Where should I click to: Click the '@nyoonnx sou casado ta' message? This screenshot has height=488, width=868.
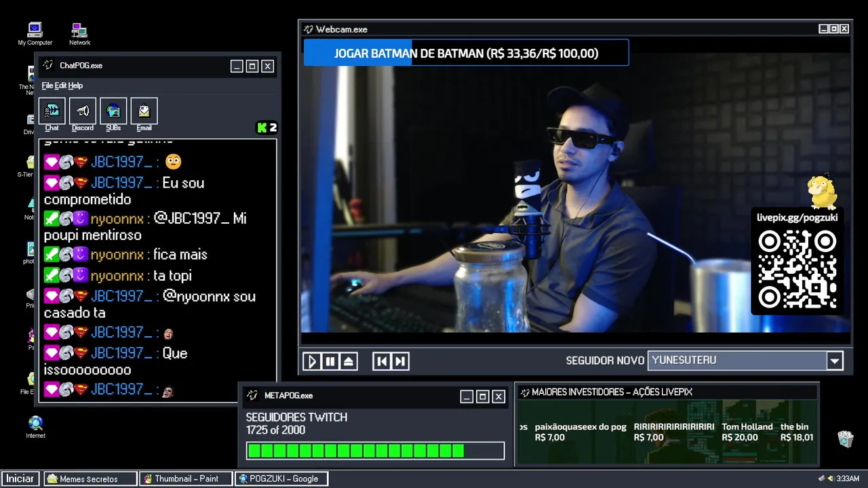pos(150,304)
